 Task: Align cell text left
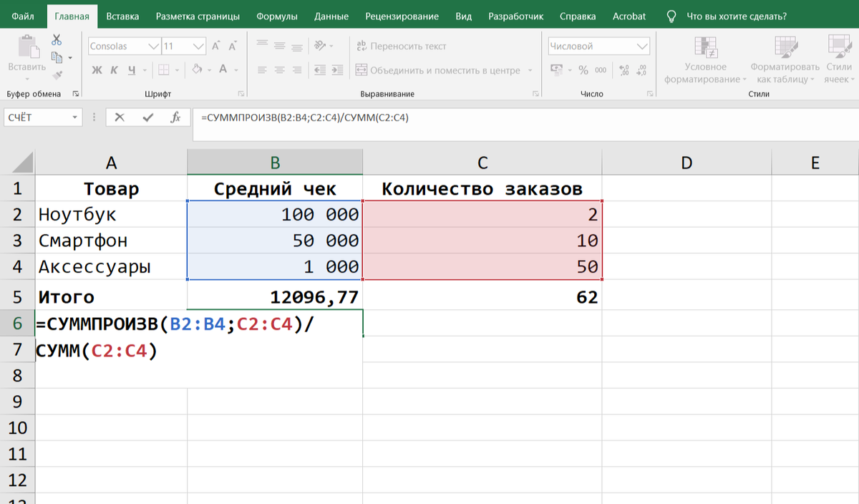coord(262,70)
